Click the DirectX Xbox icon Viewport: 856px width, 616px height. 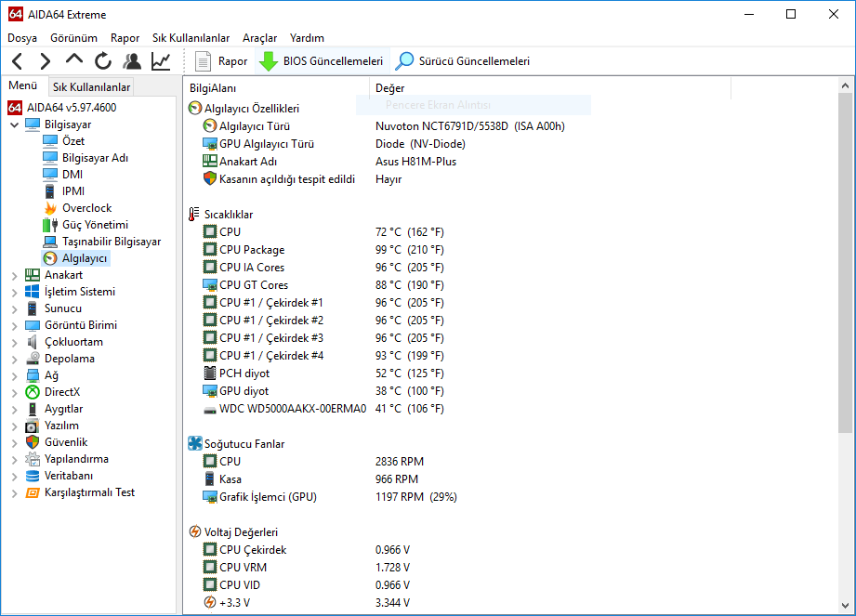33,392
